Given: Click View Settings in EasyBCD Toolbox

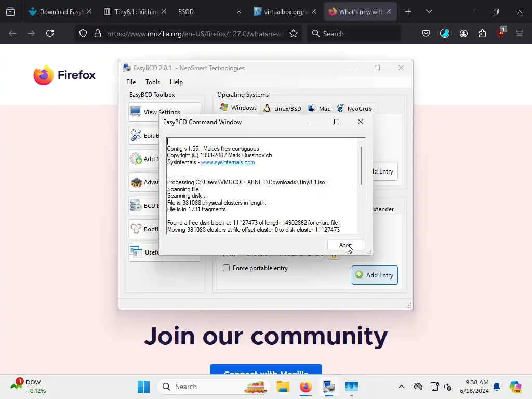Looking at the screenshot, I should (164, 112).
